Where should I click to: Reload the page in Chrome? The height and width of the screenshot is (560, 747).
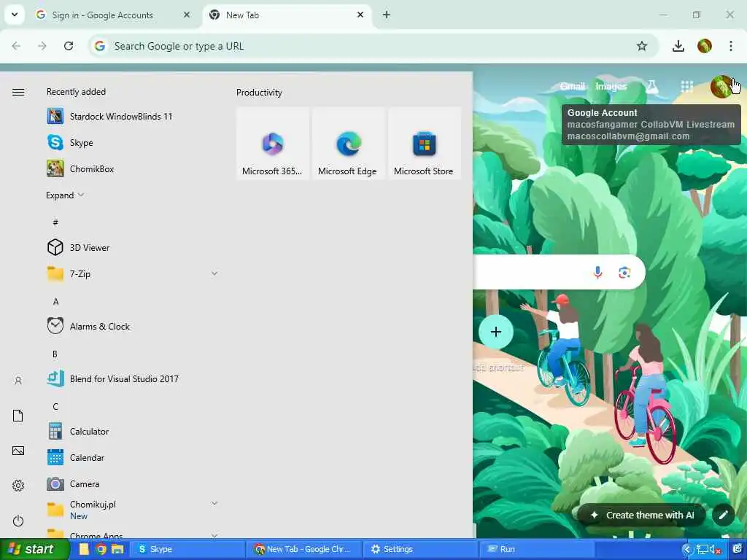(x=69, y=46)
